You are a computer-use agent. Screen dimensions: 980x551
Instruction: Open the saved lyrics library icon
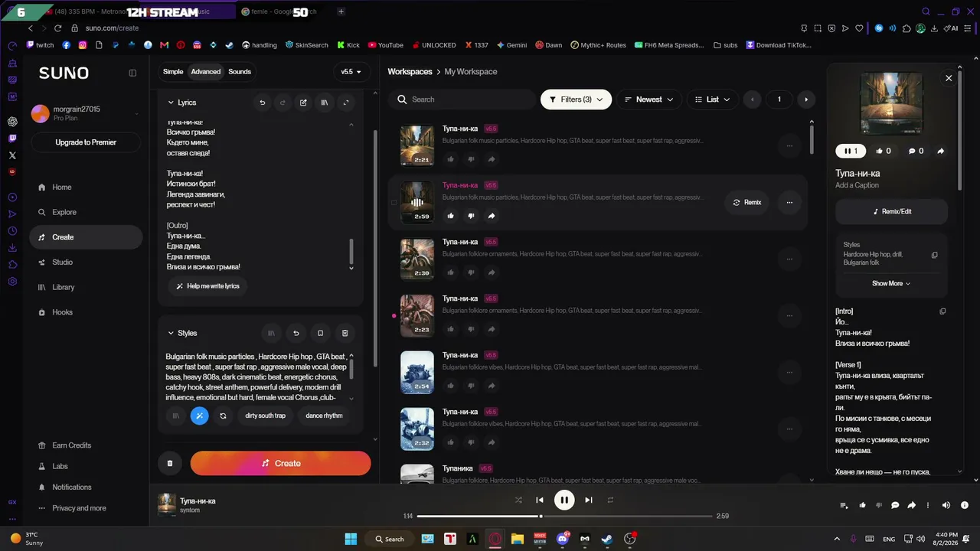point(325,103)
